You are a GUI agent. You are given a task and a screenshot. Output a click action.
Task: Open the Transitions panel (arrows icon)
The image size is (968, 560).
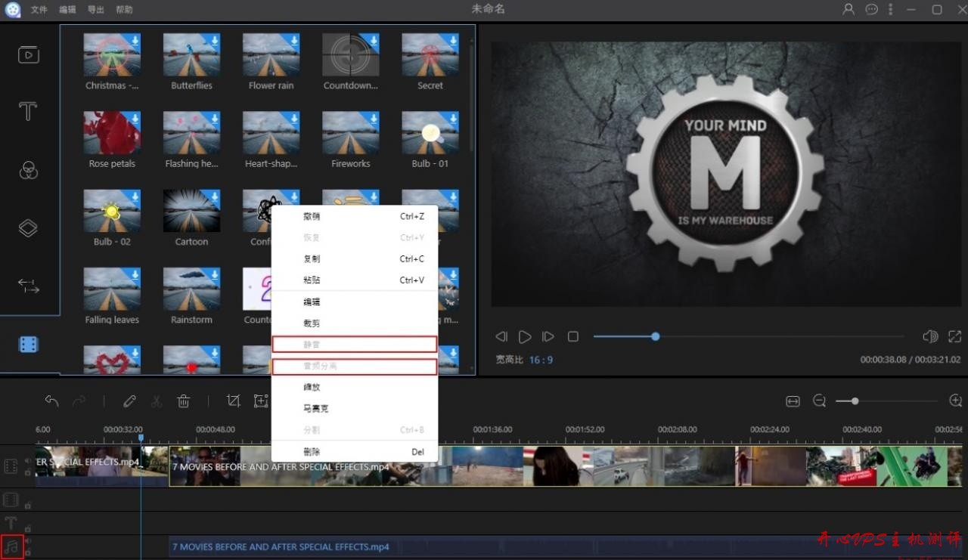coord(28,286)
